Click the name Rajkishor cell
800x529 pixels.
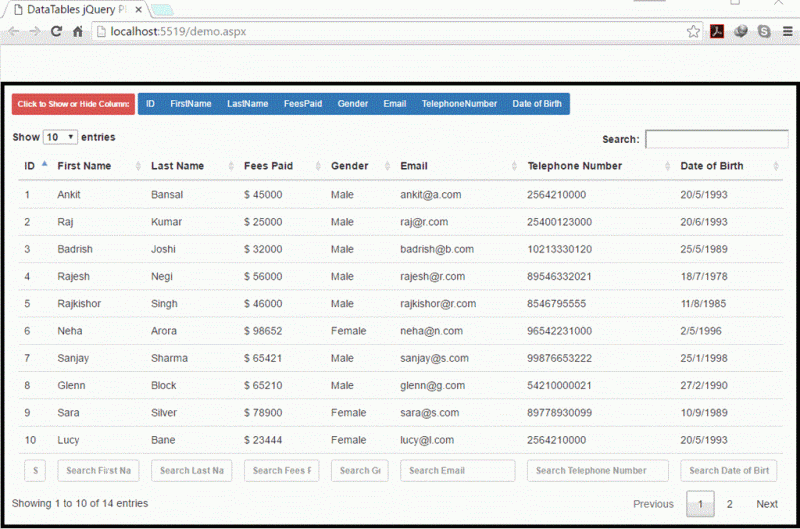pos(79,304)
